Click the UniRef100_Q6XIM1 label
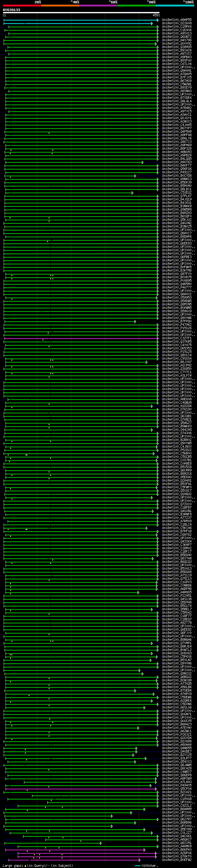Image resolution: width=197 pixels, height=868 pixels. coord(176,843)
